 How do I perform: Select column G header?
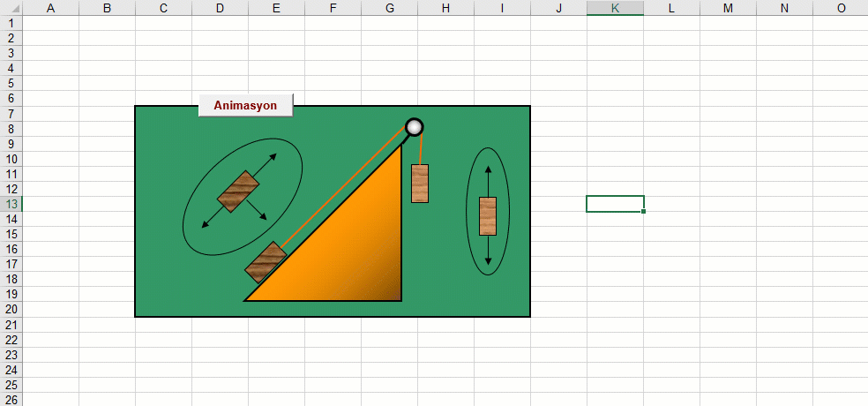click(390, 8)
